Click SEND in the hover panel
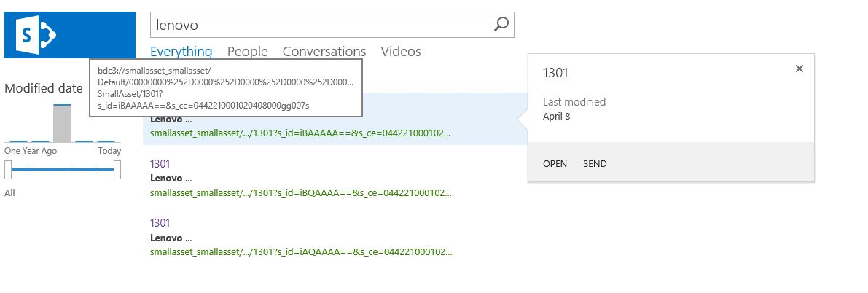The height and width of the screenshot is (293, 868). [595, 163]
